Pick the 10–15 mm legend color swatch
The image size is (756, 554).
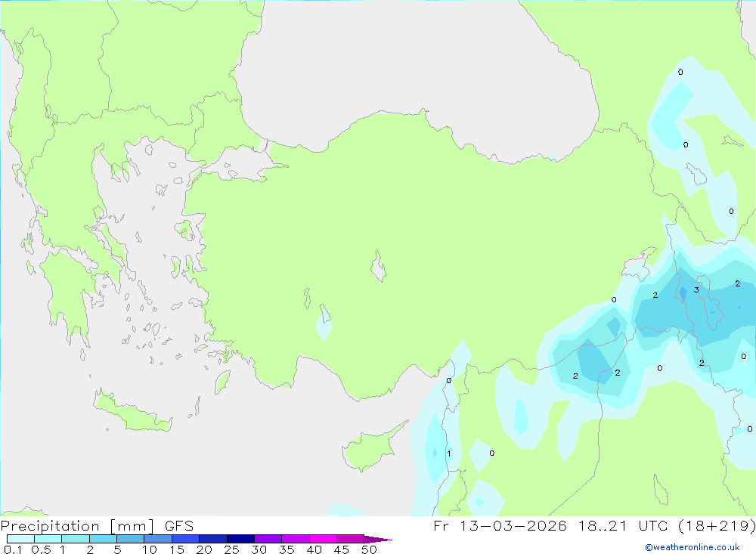coord(158,539)
